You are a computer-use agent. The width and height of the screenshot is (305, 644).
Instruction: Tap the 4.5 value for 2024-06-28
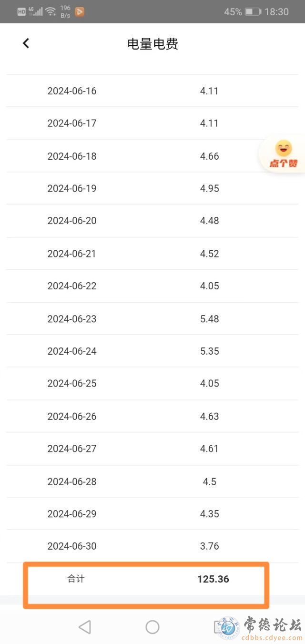(210, 481)
